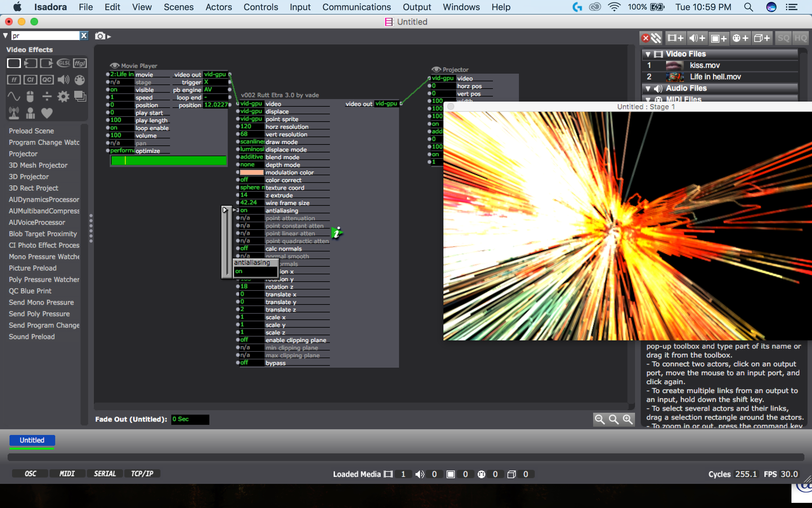Collapse the MIDI Files media group

(648, 99)
